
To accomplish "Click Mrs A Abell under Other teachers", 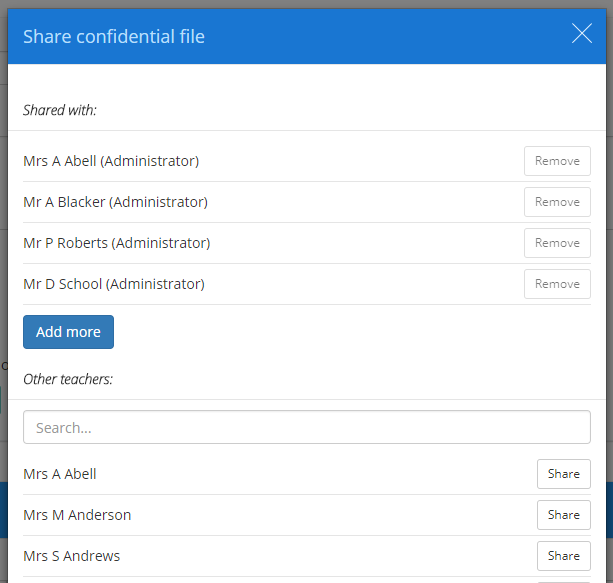I will point(60,474).
